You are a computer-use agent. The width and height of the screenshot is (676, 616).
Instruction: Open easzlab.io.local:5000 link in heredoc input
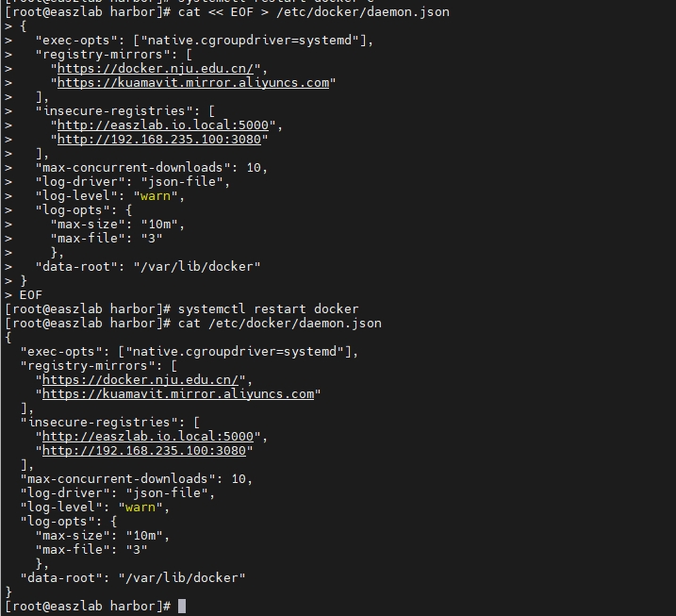(x=170, y=125)
